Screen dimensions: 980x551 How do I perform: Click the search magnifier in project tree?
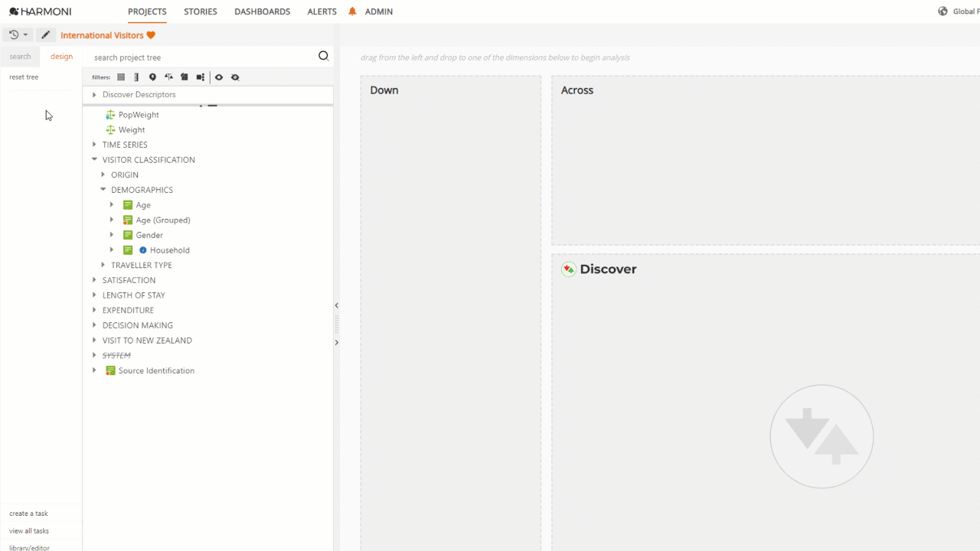(323, 56)
